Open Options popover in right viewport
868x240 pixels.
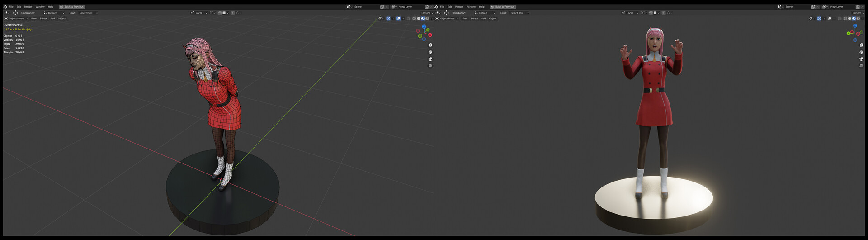click(857, 13)
